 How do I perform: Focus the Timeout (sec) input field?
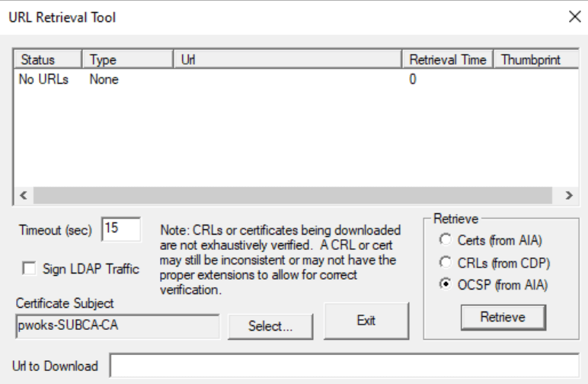point(121,229)
